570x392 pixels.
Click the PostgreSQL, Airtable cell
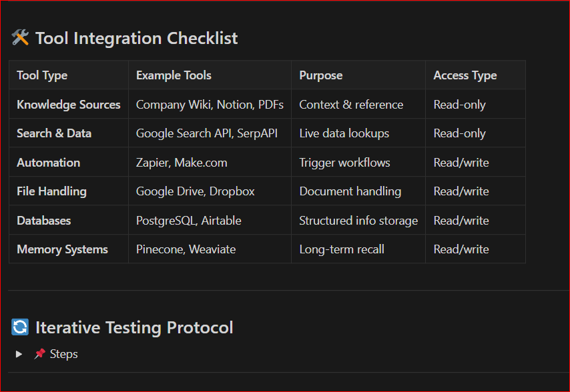coord(189,221)
